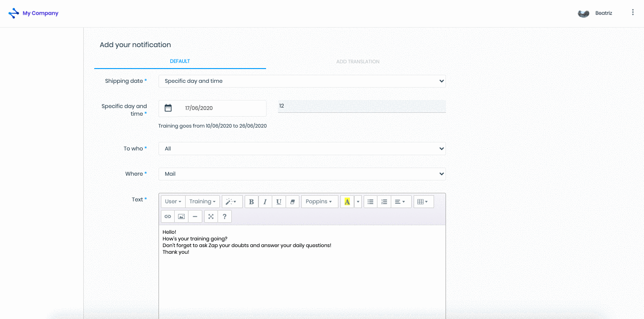Click the Beatriz user name
The width and height of the screenshot is (644, 319).
(604, 13)
